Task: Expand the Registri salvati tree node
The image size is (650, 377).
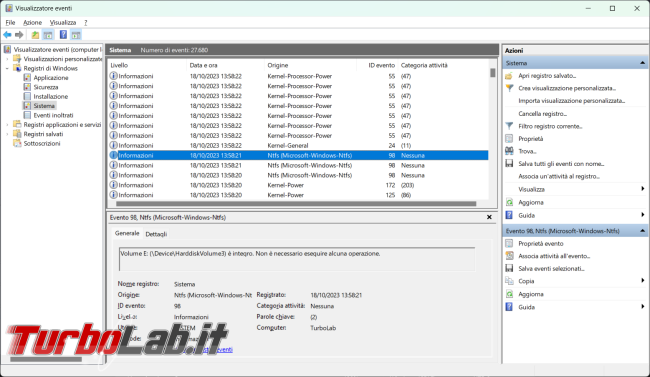Action: pos(7,134)
